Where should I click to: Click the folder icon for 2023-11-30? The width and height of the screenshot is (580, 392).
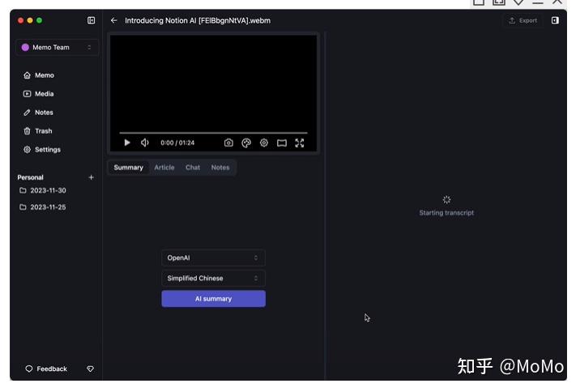coord(23,190)
